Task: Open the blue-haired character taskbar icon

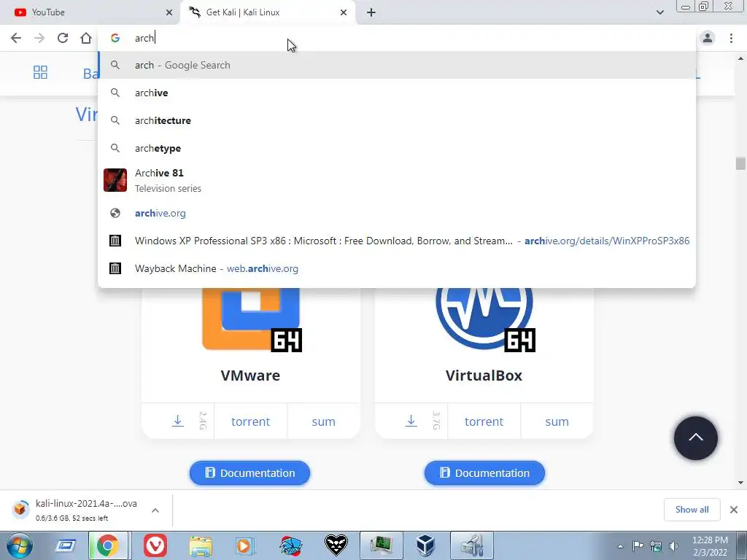Action: (x=290, y=545)
